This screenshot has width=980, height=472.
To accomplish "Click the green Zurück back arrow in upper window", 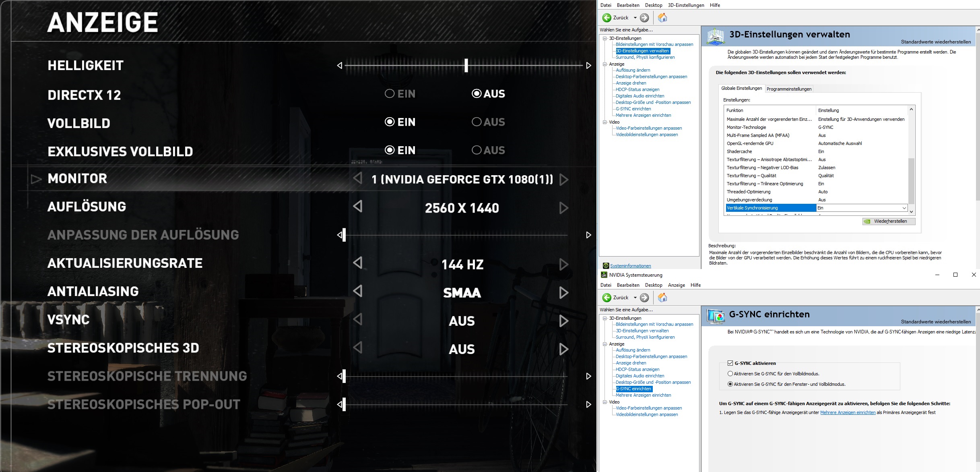I will click(607, 18).
